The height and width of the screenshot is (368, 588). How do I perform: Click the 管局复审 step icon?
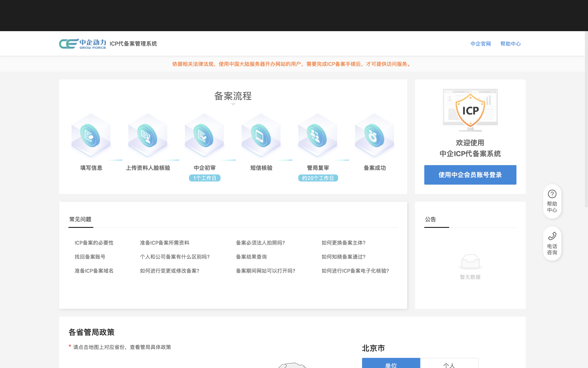(318, 135)
